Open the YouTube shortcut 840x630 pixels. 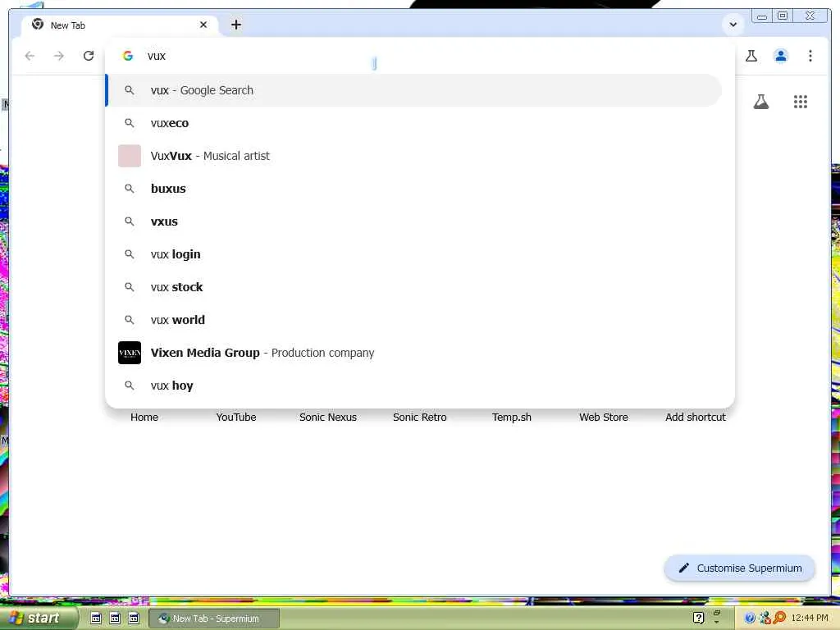(235, 417)
